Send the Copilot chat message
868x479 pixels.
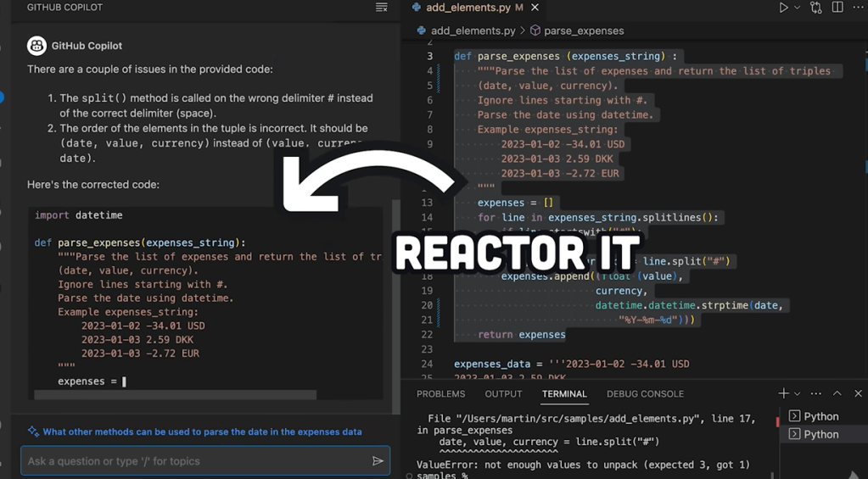click(378, 461)
